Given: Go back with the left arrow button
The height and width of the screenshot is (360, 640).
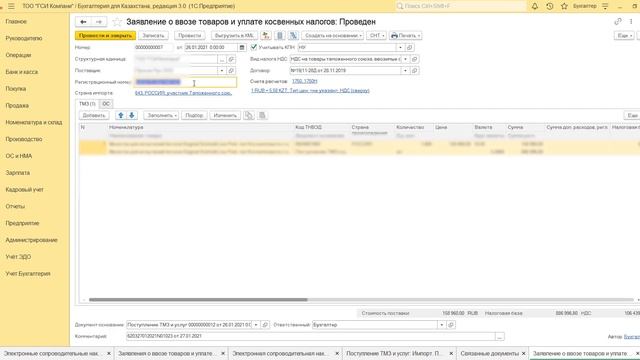Looking at the screenshot, I should [x=83, y=22].
